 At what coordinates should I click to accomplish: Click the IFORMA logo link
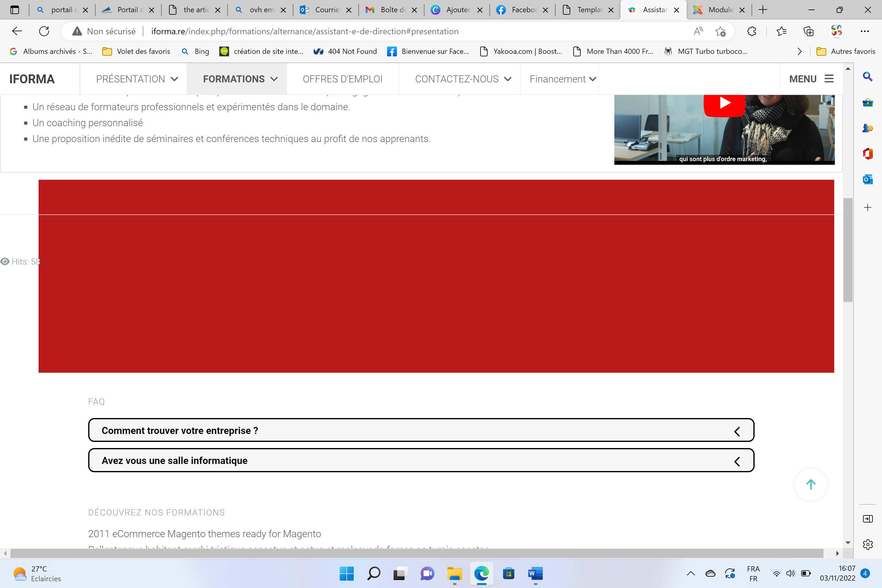tap(32, 79)
